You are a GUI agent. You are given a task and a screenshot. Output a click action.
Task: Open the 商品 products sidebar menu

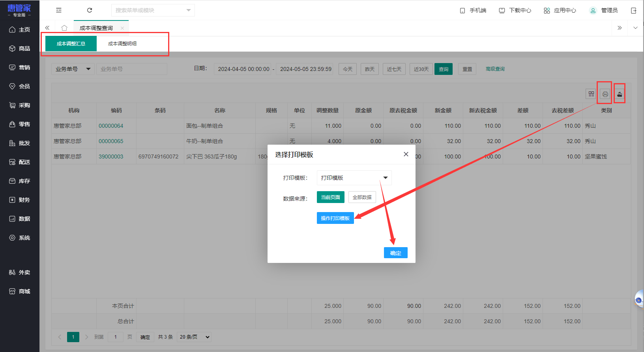(20, 48)
